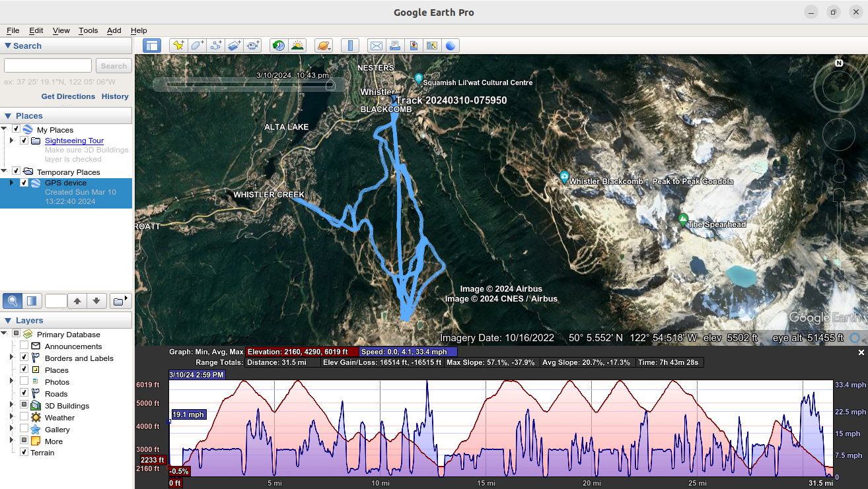The image size is (868, 489).
Task: Uncheck the GPS device checkbox
Action: [24, 183]
